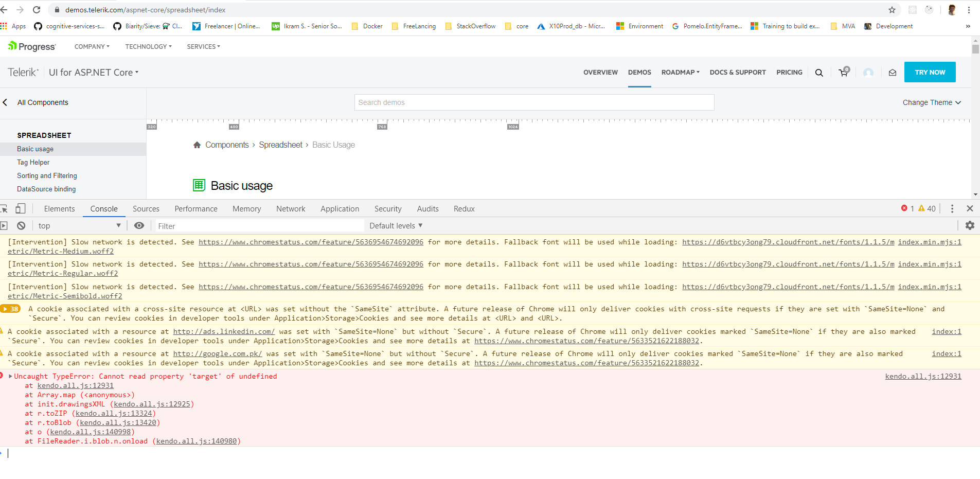This screenshot has width=980, height=479.
Task: Select the Memory tab
Action: (247, 208)
